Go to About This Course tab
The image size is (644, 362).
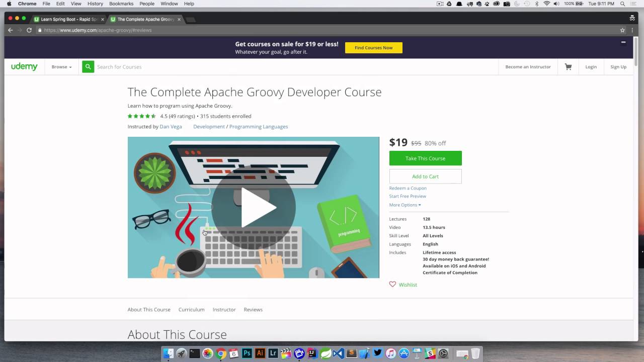149,309
